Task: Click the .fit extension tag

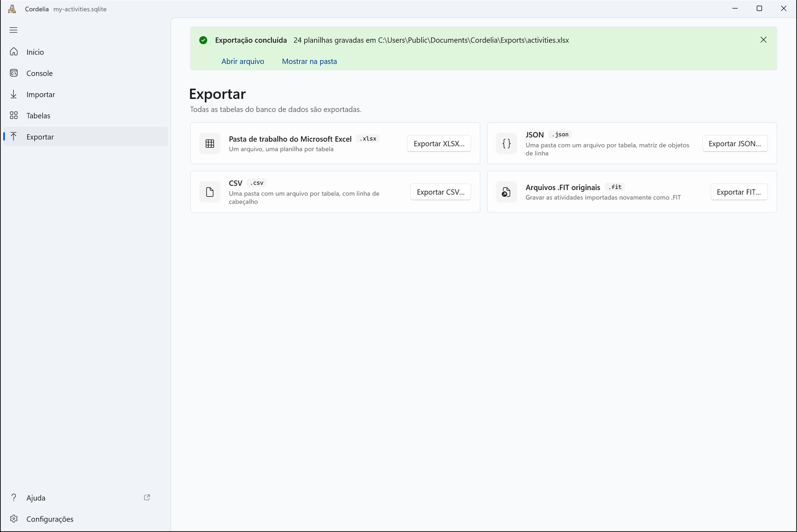Action: pyautogui.click(x=615, y=187)
